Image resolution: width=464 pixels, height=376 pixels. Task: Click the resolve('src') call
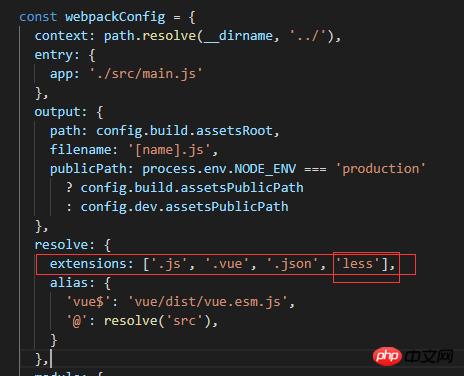pyautogui.click(x=157, y=321)
